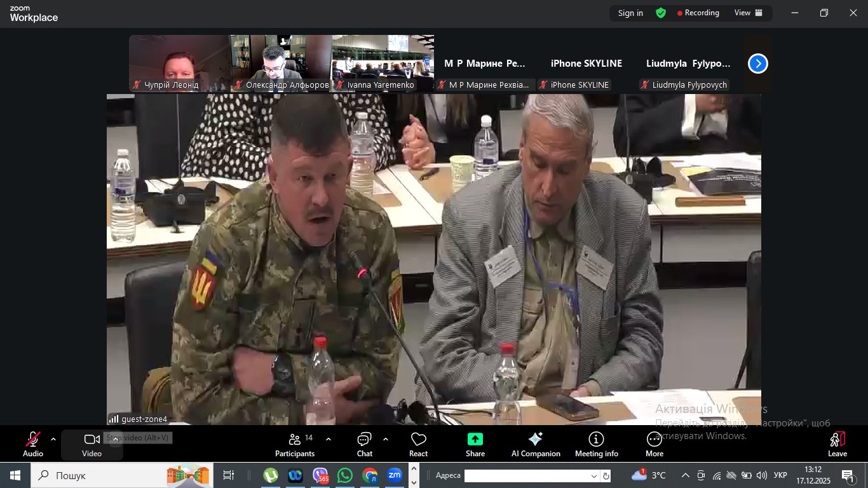This screenshot has height=488, width=868.
Task: Launch the AI Companion
Action: [x=536, y=444]
